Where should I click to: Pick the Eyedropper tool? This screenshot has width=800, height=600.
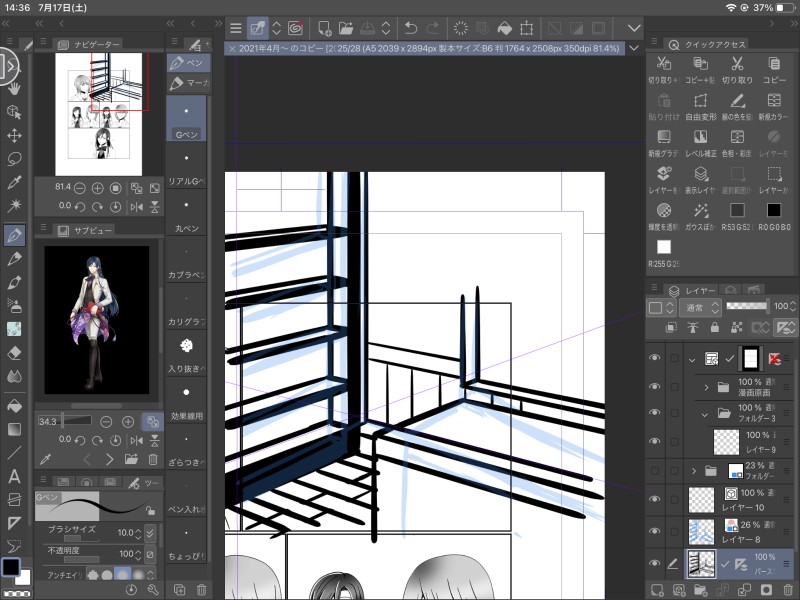point(14,182)
